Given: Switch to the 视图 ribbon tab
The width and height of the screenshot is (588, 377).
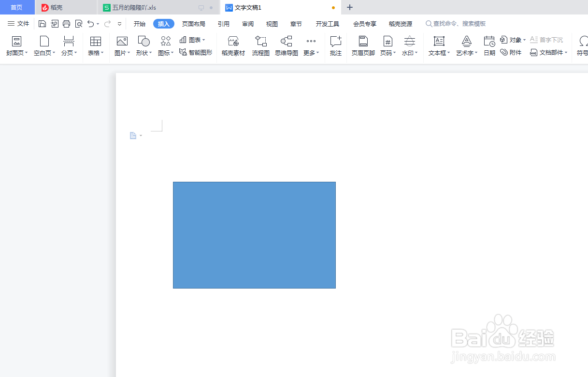Looking at the screenshot, I should click(x=272, y=24).
